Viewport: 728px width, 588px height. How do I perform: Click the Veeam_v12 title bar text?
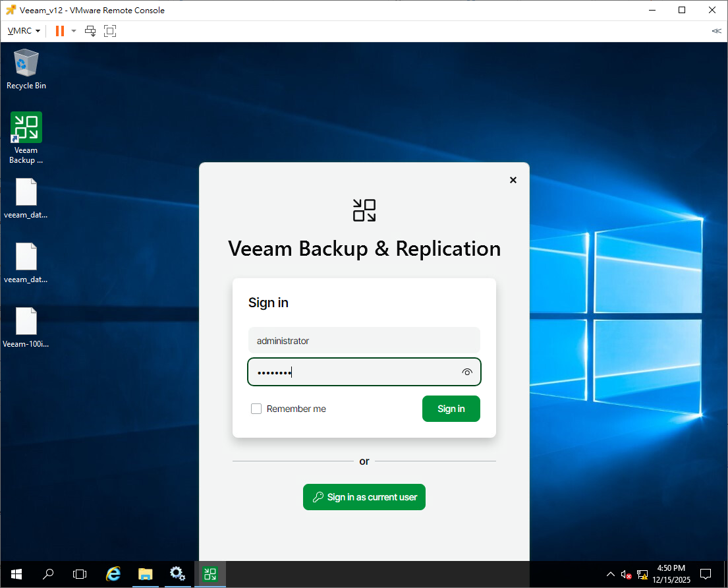pyautogui.click(x=92, y=11)
